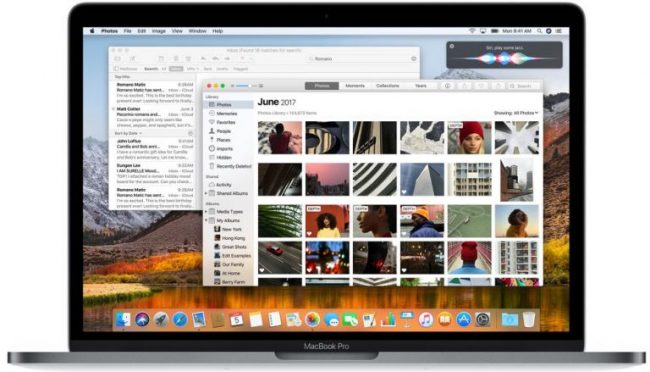Select the Photos tab in toolbar
Image resolution: width=650 pixels, height=372 pixels.
(x=322, y=86)
